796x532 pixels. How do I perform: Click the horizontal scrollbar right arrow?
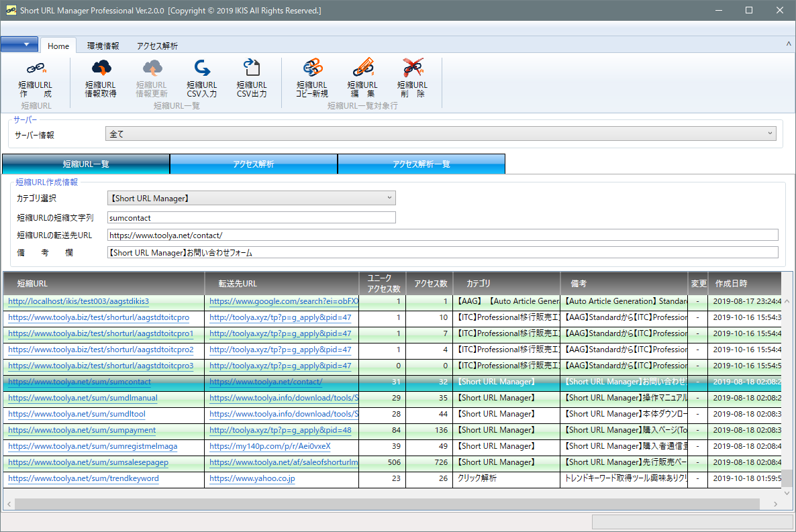pyautogui.click(x=775, y=504)
